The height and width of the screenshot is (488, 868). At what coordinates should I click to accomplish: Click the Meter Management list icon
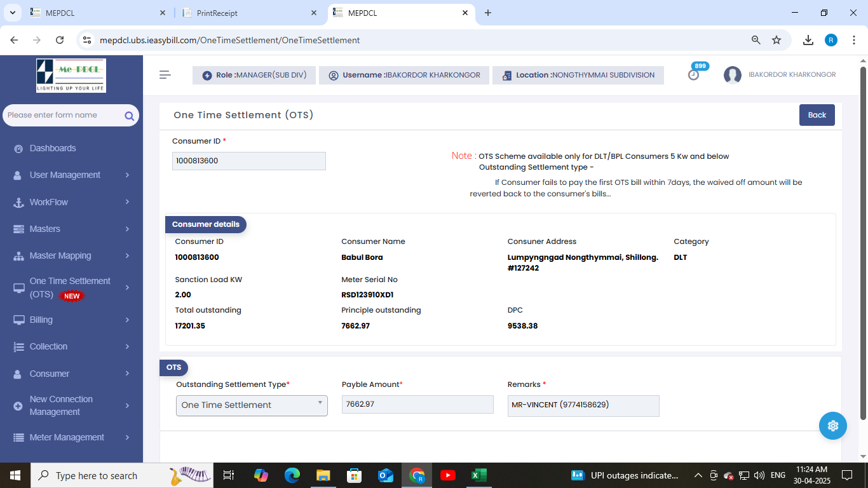point(18,438)
